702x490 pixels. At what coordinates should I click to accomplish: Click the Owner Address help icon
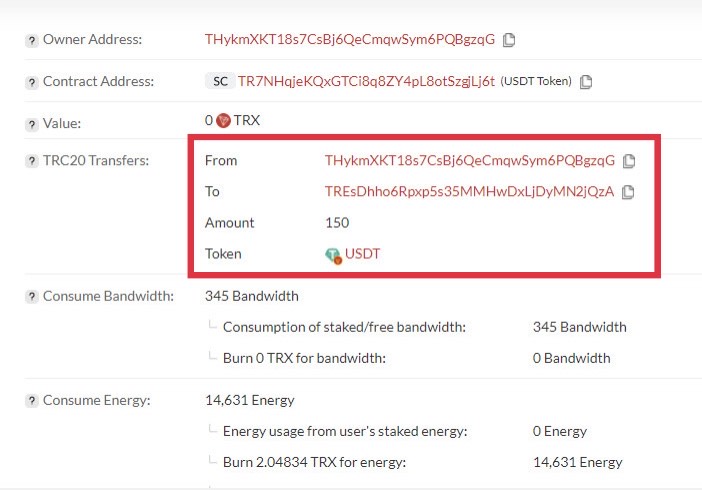(31, 41)
